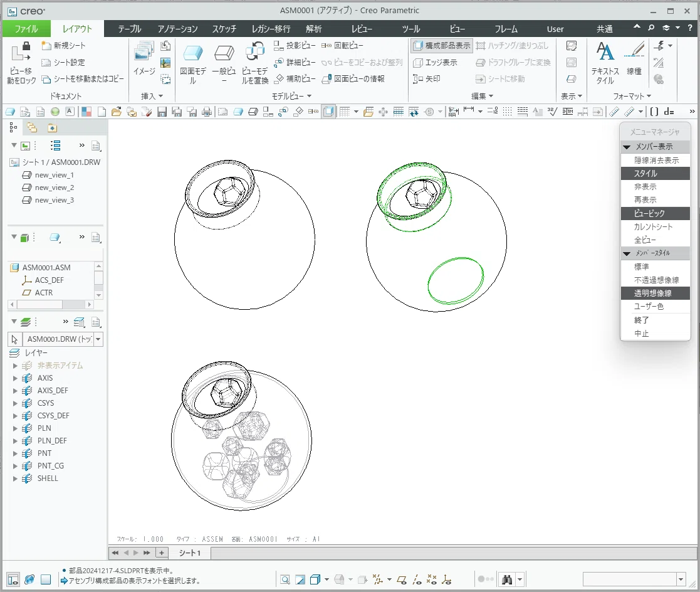Click the zoom-to-fit magnifier icon in the status bar
Screen dimensions: 700x592
[285, 579]
